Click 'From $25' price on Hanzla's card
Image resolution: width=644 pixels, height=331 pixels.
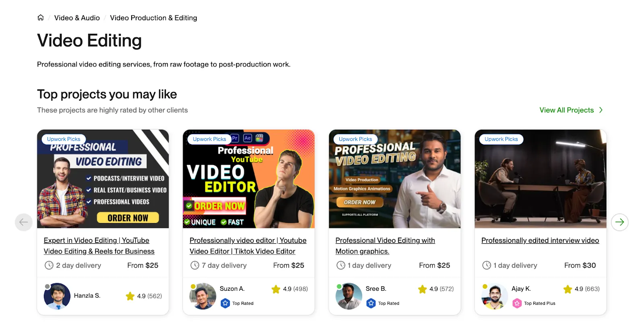point(143,265)
